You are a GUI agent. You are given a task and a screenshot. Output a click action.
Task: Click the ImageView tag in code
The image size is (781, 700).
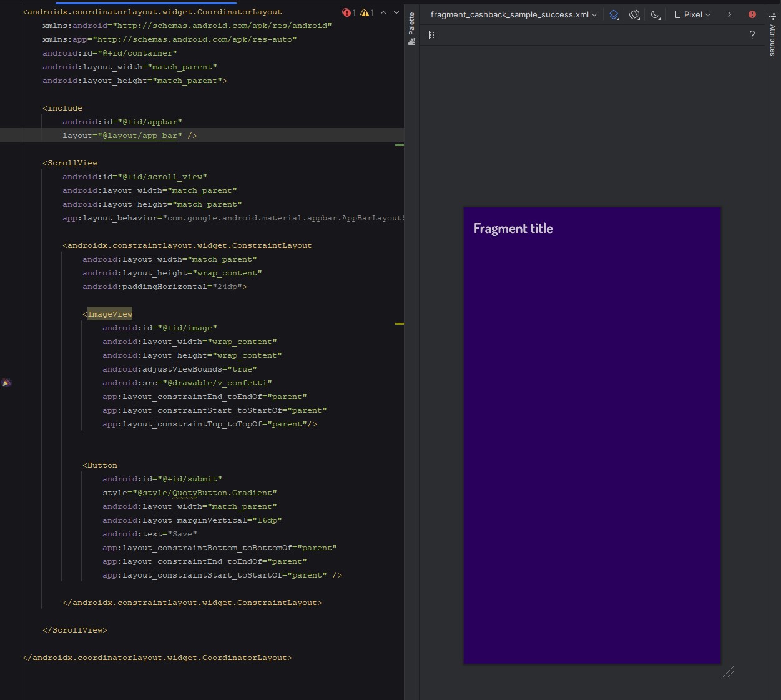tap(110, 314)
